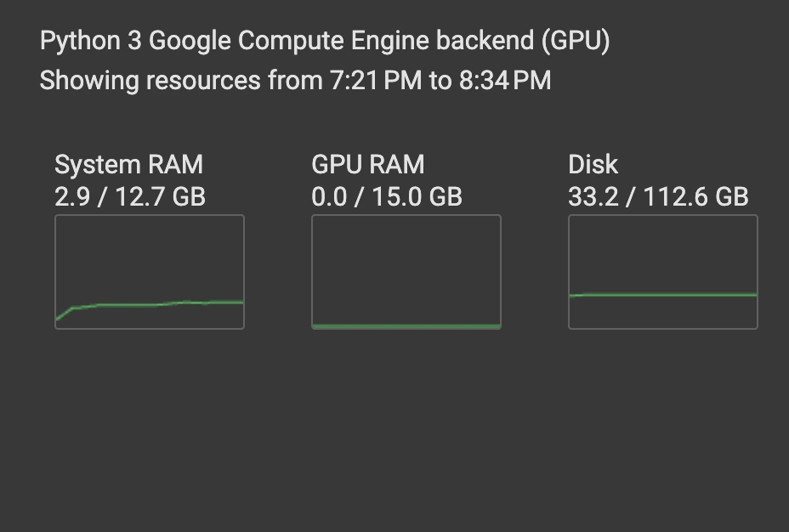Click the rising start of System RAM line
This screenshot has height=532, width=789.
pos(64,314)
